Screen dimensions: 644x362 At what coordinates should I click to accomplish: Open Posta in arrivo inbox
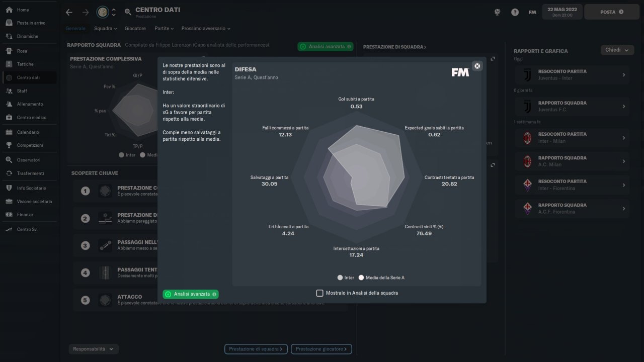click(x=29, y=23)
